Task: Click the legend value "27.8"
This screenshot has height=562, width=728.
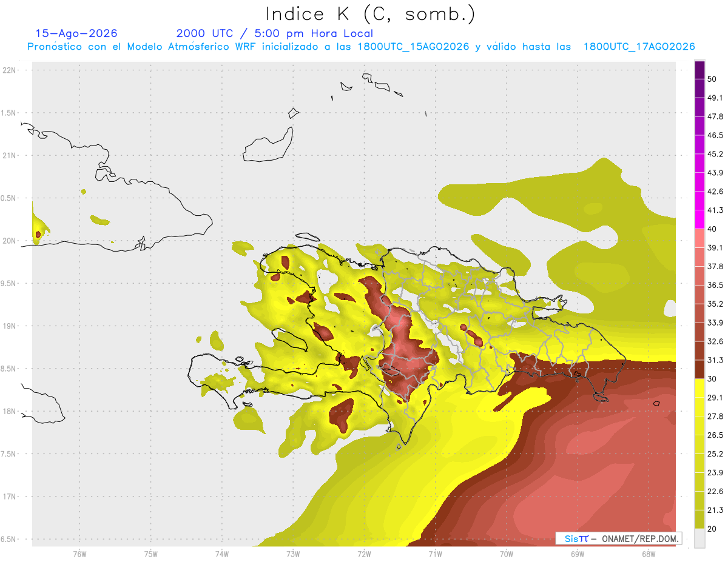Action: (716, 416)
